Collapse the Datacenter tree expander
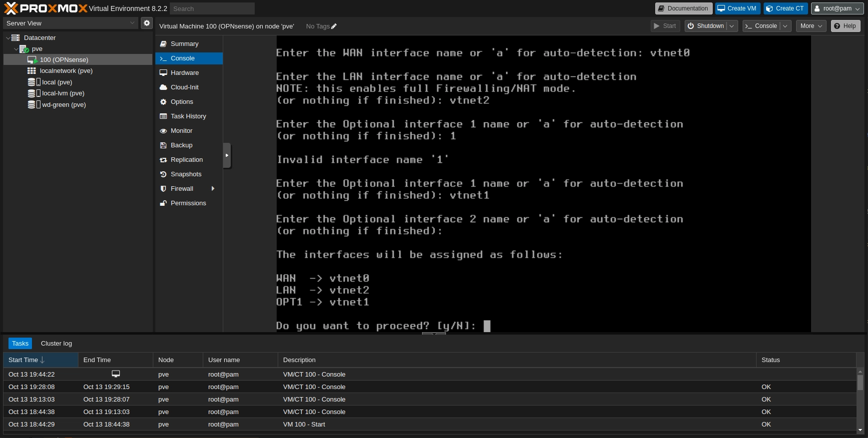Viewport: 868px width, 438px height. coord(7,38)
